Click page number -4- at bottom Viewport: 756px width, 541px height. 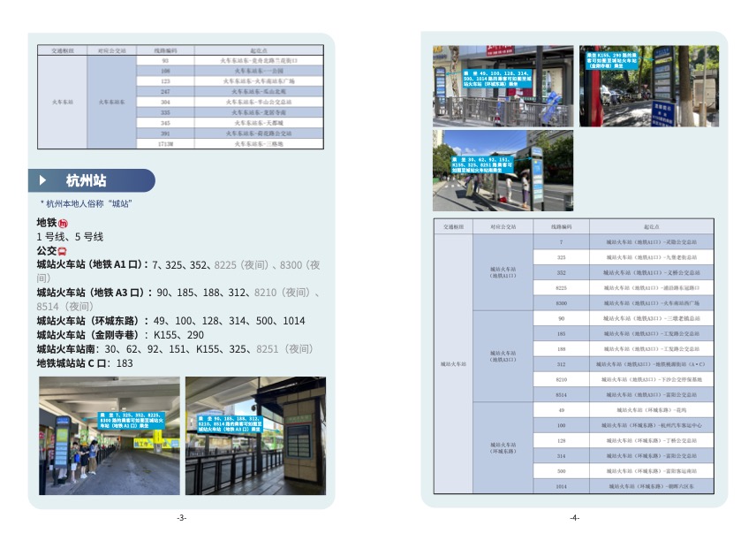(574, 518)
